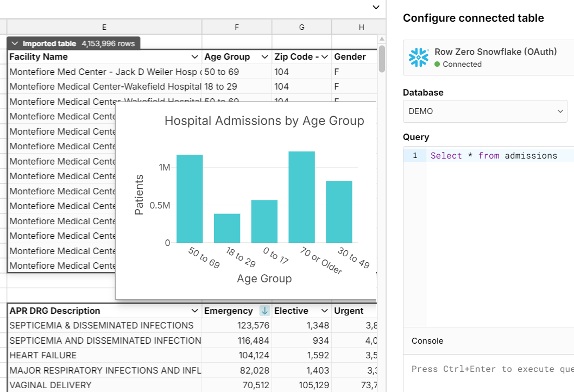This screenshot has width=574, height=392.
Task: Select the column G header
Action: click(301, 27)
